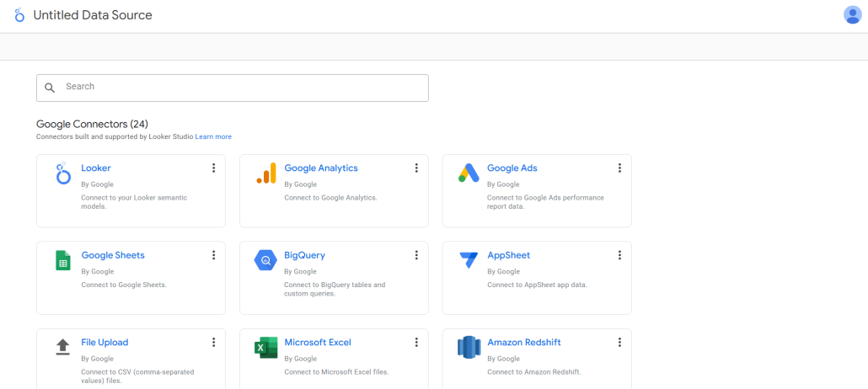
Task: Click the search magnifier icon
Action: coord(50,88)
